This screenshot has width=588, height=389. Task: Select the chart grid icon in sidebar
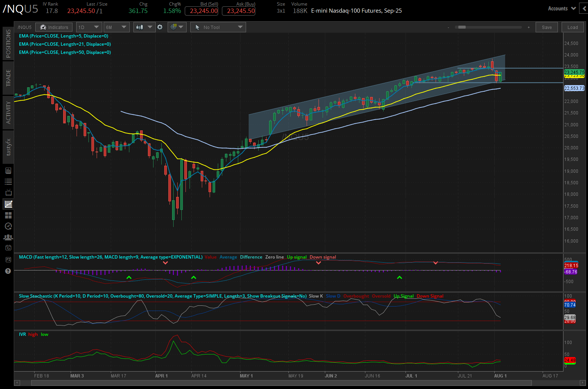point(8,204)
